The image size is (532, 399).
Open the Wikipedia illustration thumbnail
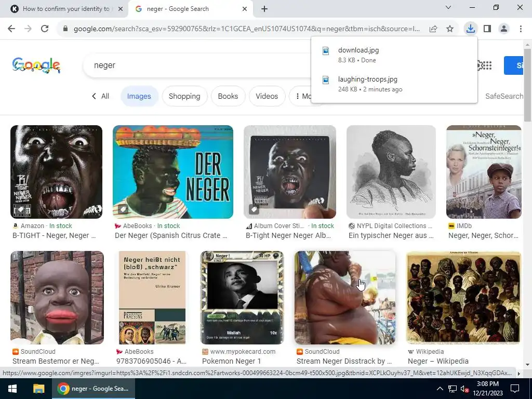pos(463,298)
